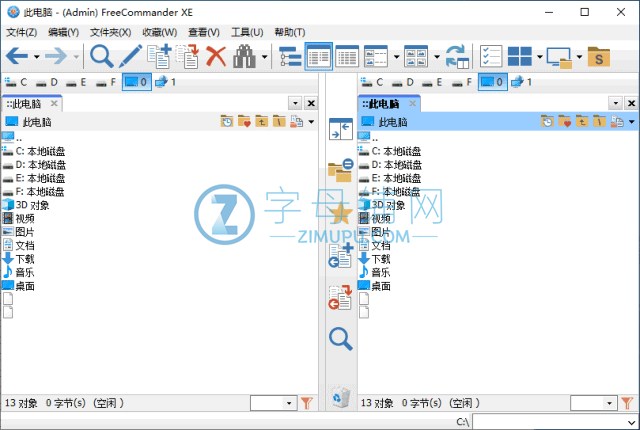Click the copy-to-left icon in the middle bar

(x=341, y=255)
